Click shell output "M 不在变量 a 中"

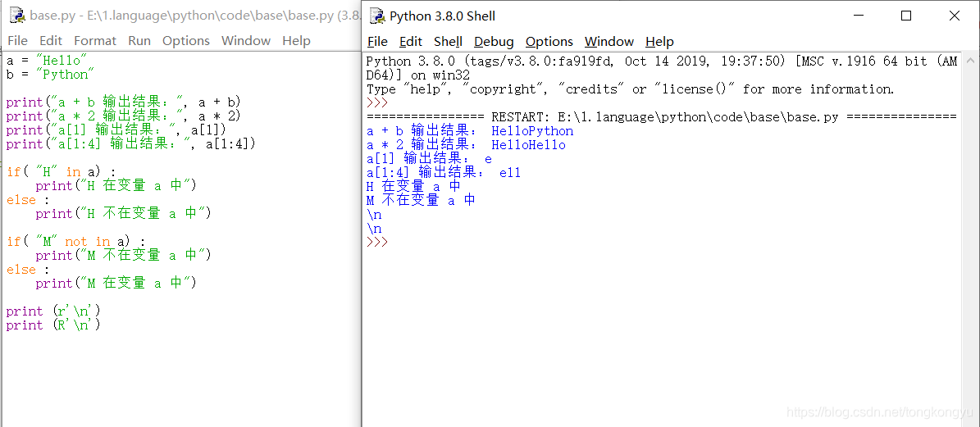pyautogui.click(x=421, y=200)
